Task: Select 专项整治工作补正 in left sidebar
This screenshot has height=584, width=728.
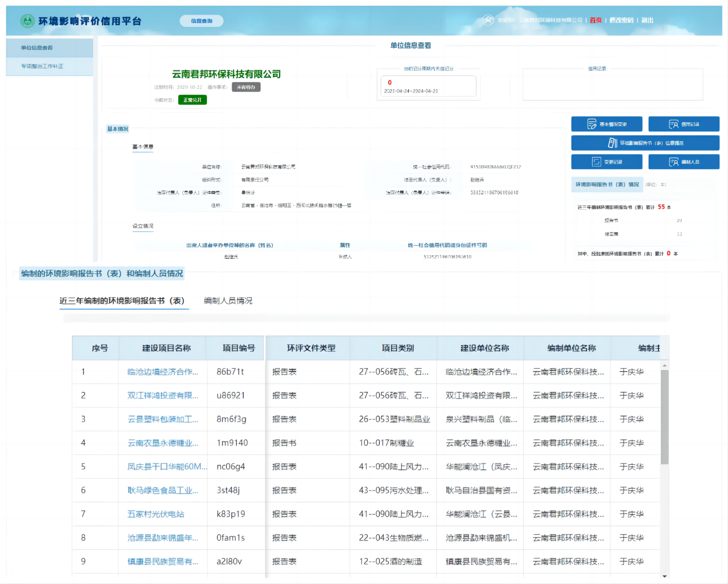Action: (x=42, y=66)
